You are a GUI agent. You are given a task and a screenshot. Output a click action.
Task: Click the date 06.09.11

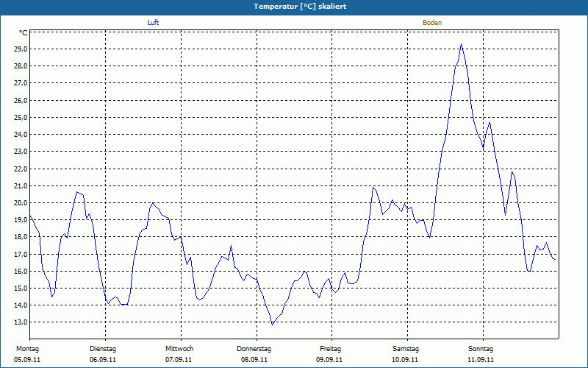(x=103, y=360)
